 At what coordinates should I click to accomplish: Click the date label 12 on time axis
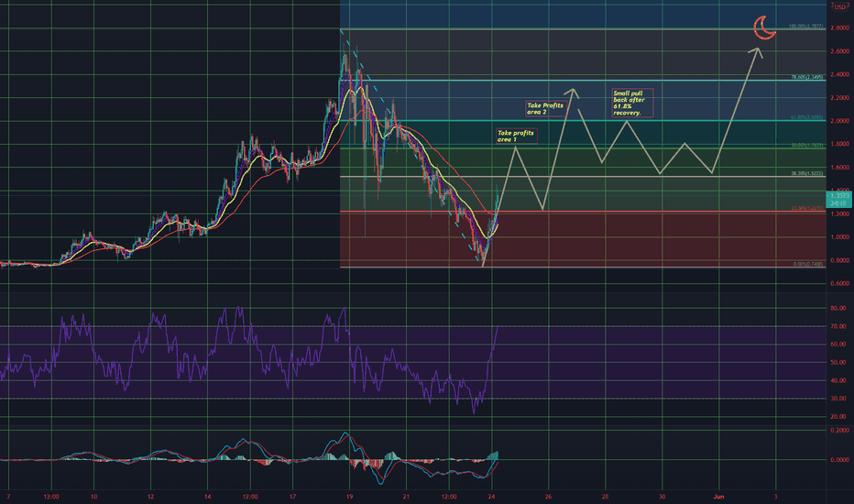pyautogui.click(x=151, y=497)
